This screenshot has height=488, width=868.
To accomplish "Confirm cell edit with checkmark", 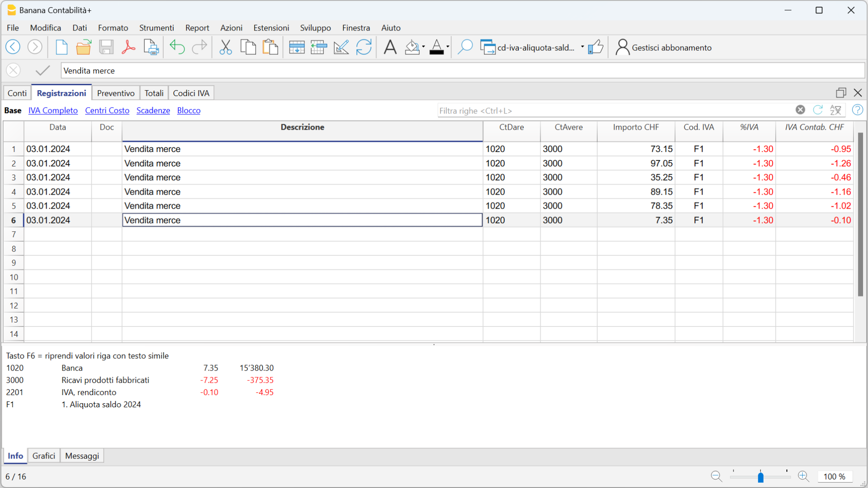I will [x=43, y=70].
